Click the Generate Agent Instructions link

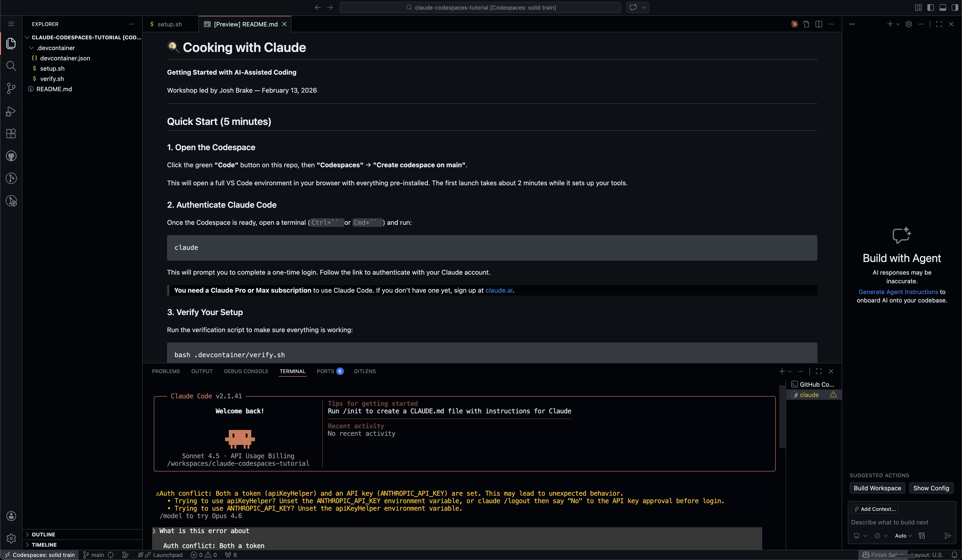click(x=898, y=292)
